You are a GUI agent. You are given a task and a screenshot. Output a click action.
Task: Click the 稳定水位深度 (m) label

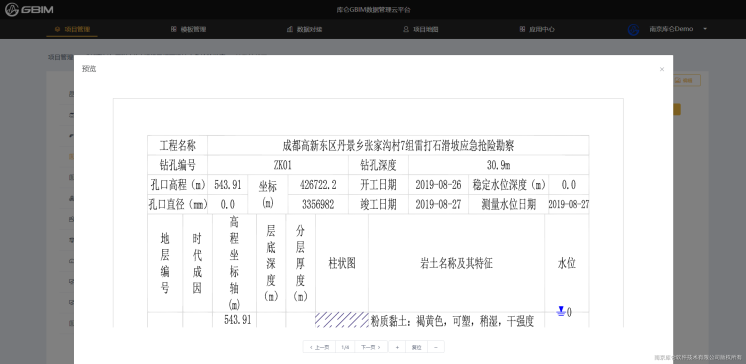509,185
